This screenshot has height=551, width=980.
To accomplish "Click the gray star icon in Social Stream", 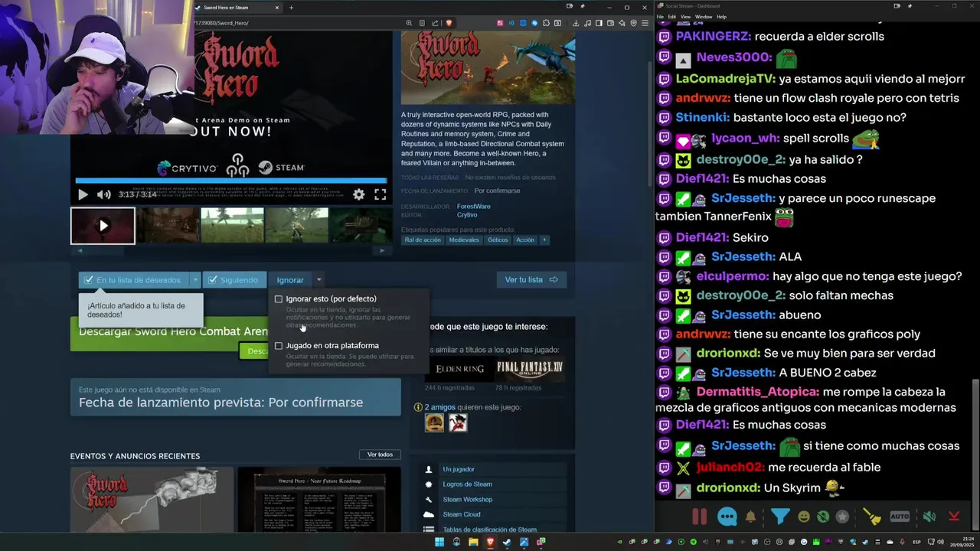I will click(842, 517).
